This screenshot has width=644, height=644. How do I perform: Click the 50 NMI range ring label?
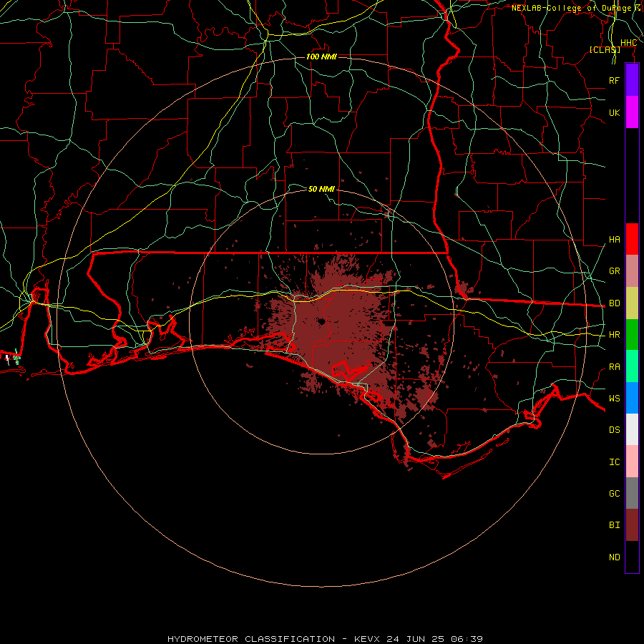pyautogui.click(x=321, y=189)
